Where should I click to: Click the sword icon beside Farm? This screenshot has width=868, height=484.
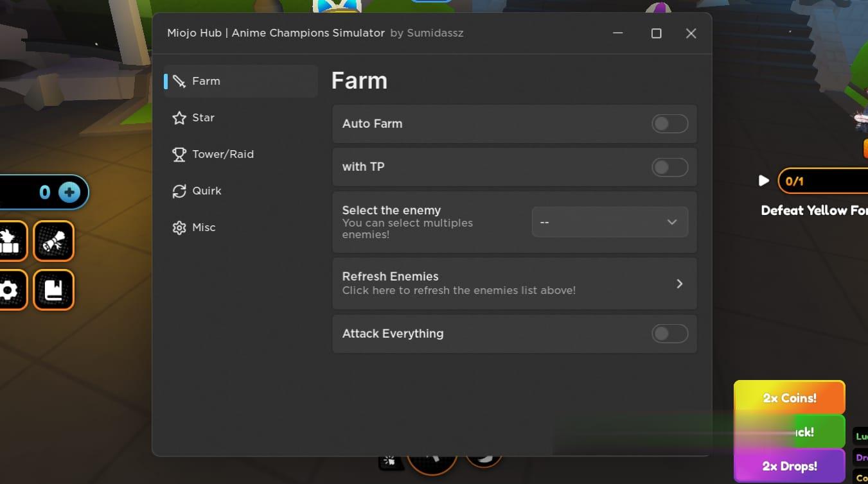pos(179,82)
